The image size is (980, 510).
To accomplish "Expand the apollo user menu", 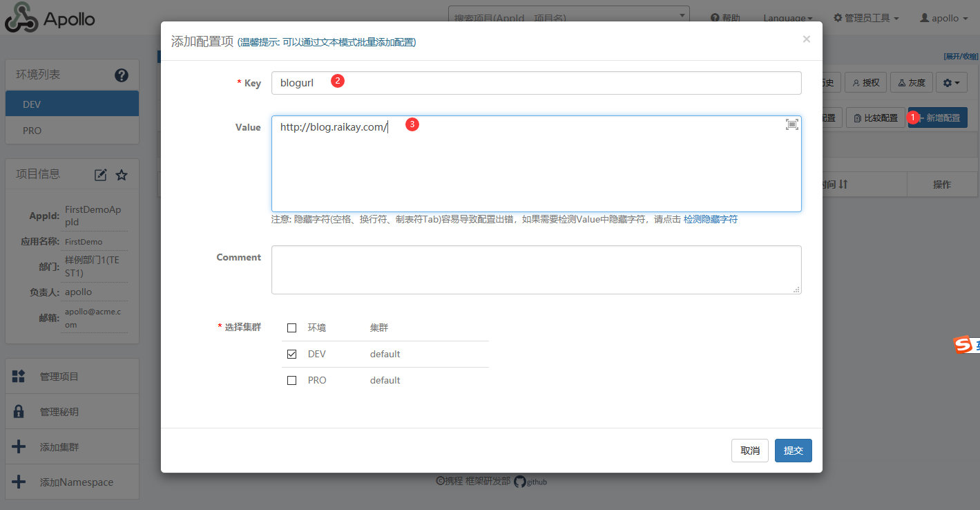I will click(945, 18).
